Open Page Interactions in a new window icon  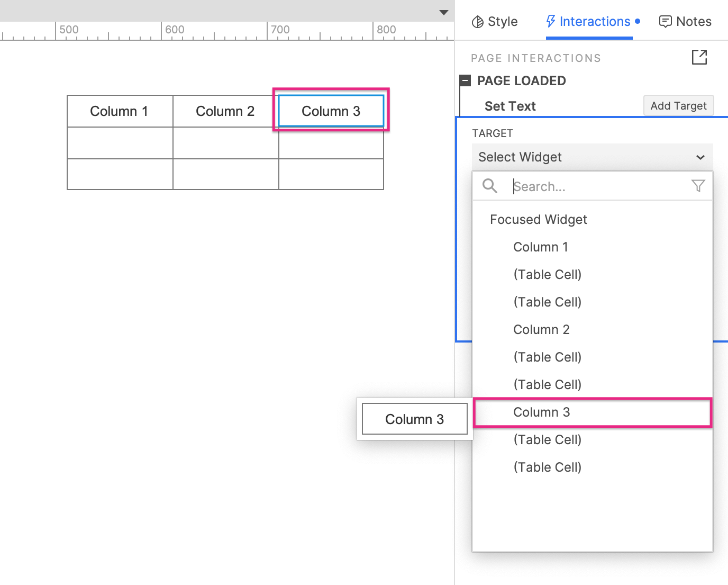point(699,57)
